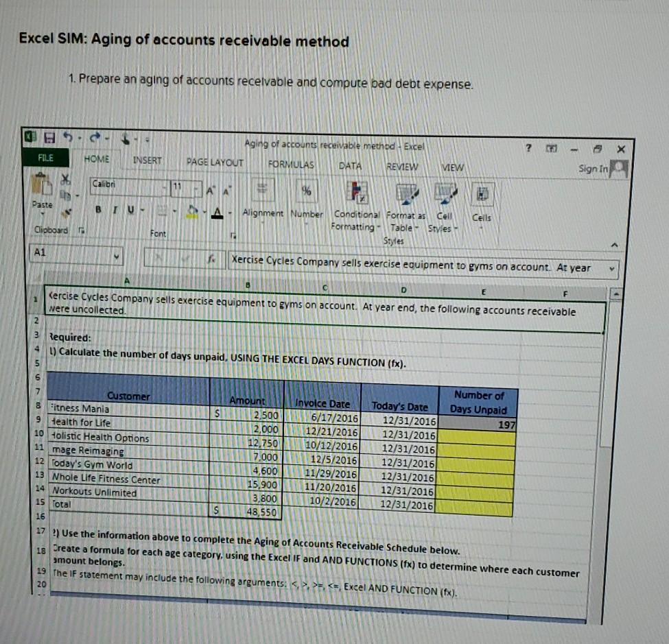
Task: Click the Save icon in Quick Access Toolbar
Action: (x=49, y=138)
